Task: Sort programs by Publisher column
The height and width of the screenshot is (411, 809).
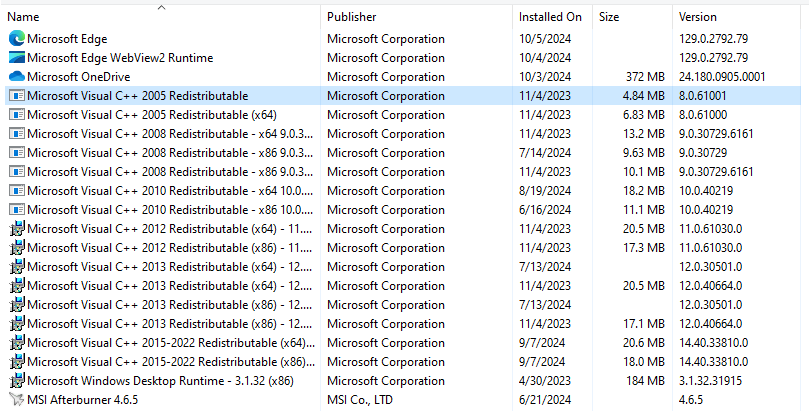Action: 352,17
